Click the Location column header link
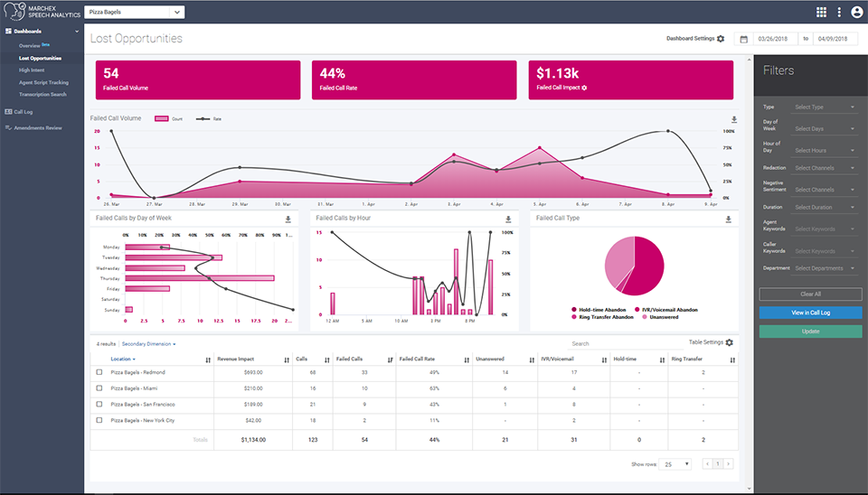Screen dimensions: 868x495 pos(123,359)
